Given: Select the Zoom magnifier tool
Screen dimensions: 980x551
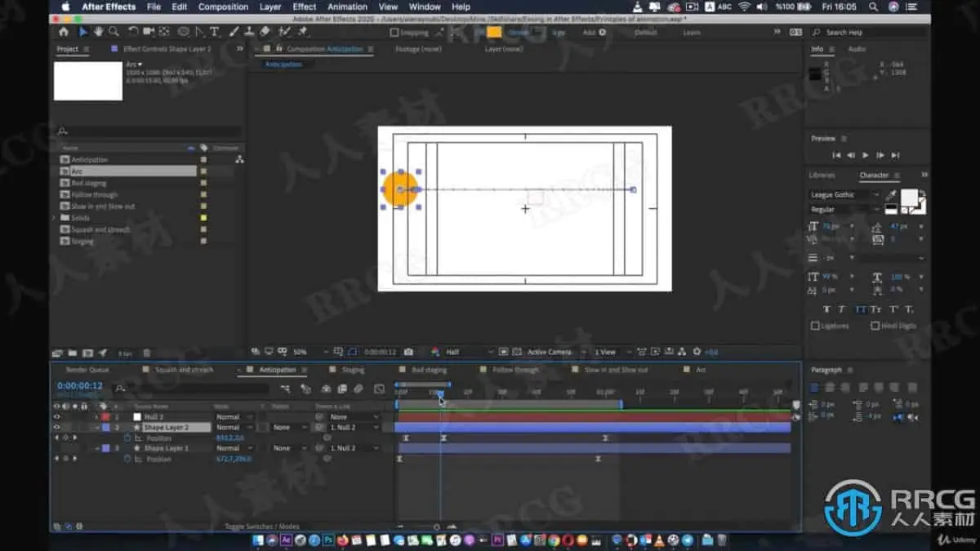Looking at the screenshot, I should point(113,32).
